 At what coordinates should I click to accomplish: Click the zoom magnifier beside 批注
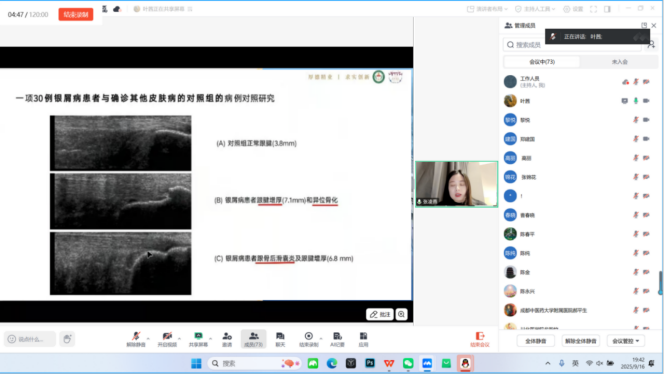point(401,314)
